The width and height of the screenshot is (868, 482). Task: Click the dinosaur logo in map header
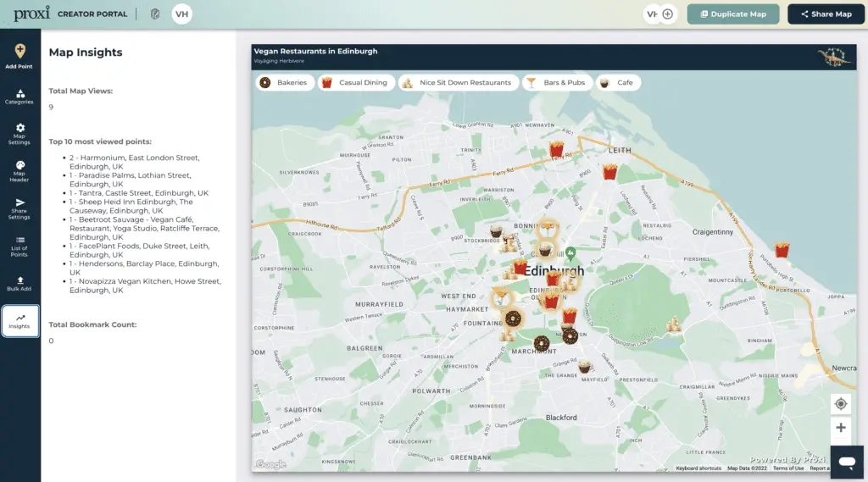(835, 57)
